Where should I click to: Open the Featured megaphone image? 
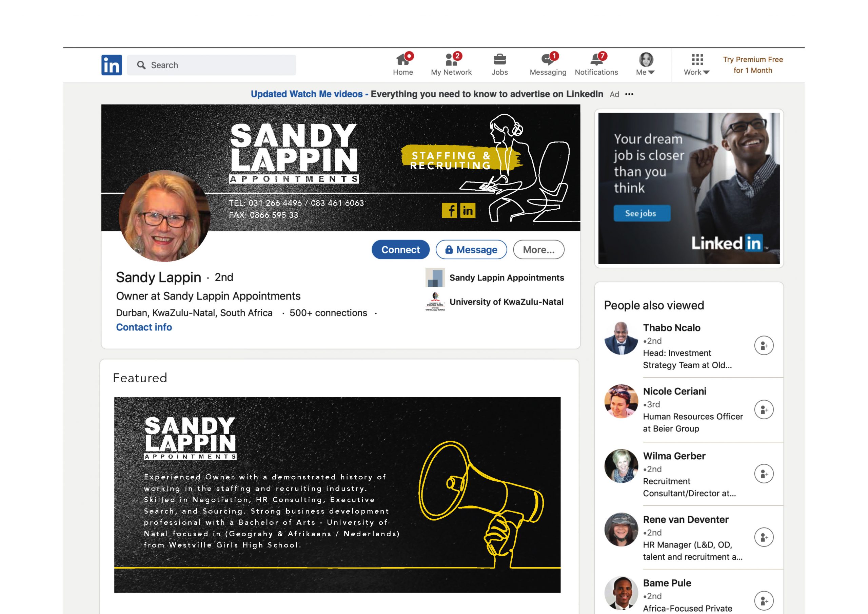(337, 495)
